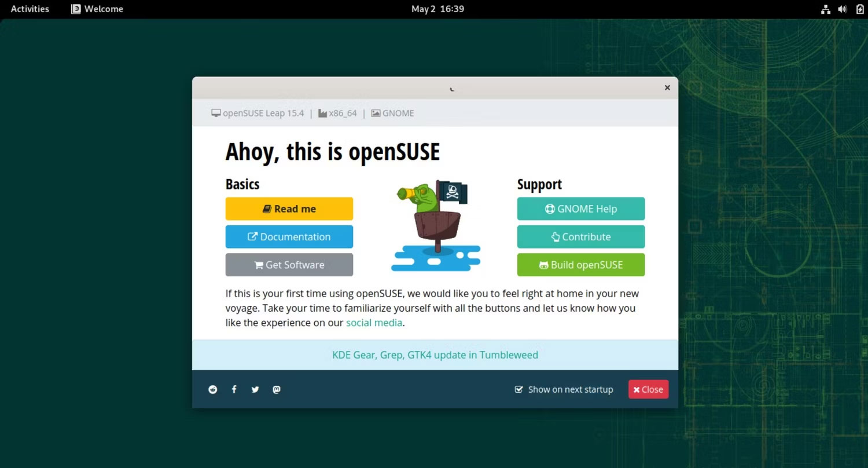
Task: Open the Facebook social icon
Action: tap(234, 389)
